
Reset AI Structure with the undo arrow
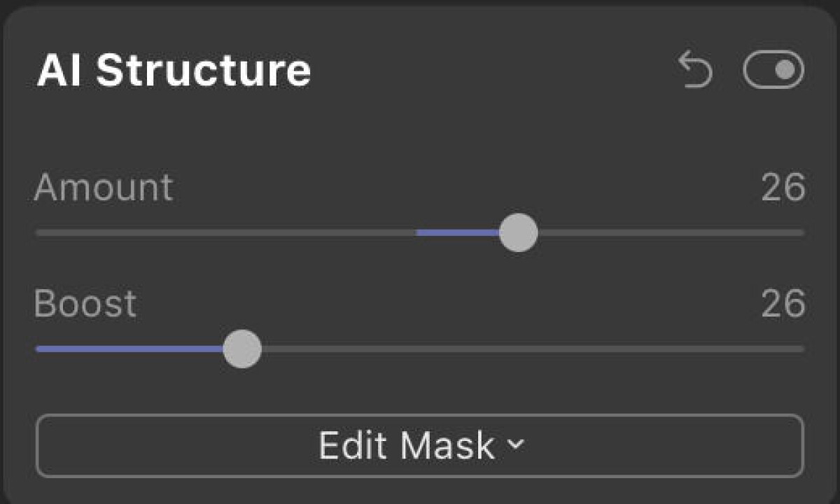695,71
